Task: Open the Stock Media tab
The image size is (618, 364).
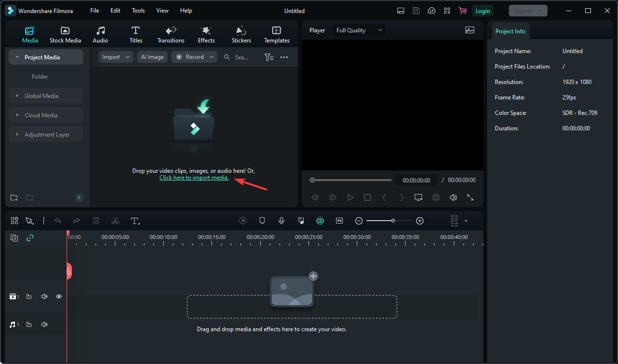Action: click(65, 35)
